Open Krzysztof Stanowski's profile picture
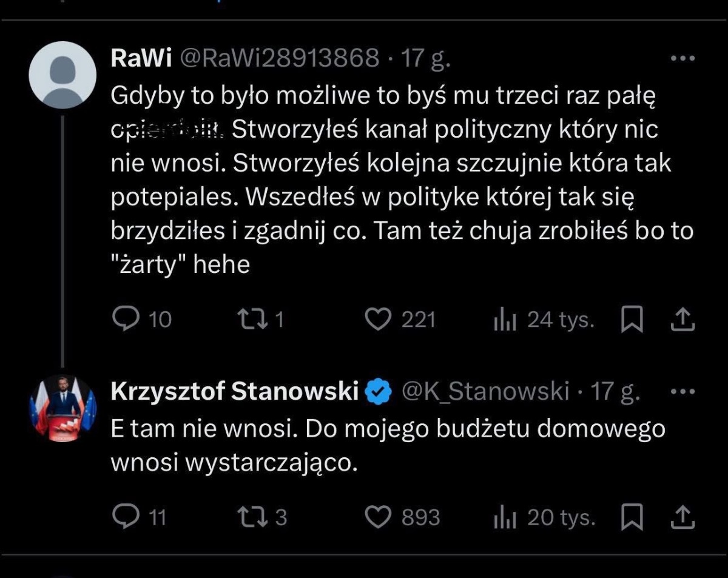This screenshot has width=728, height=578. pos(62,408)
